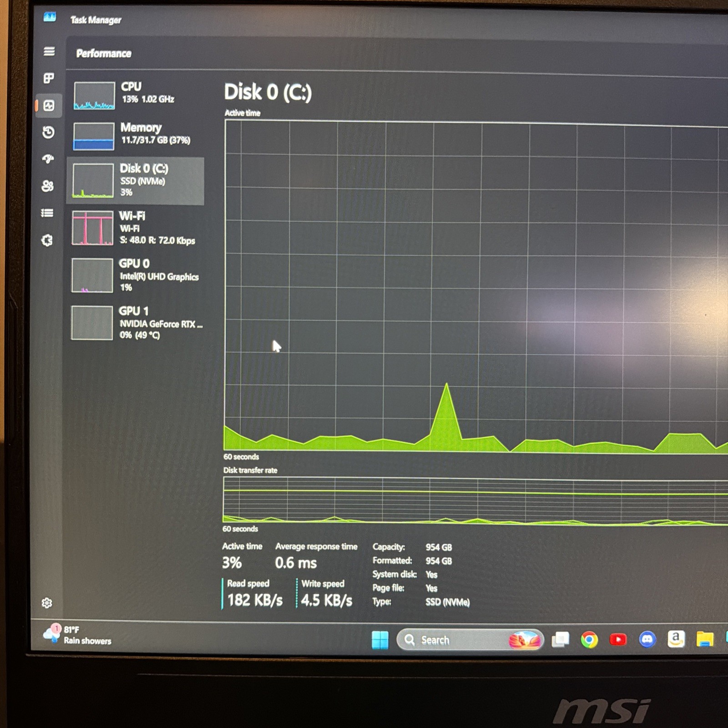This screenshot has width=728, height=728.
Task: Click the Capacity 954 GB value
Action: coord(439,547)
